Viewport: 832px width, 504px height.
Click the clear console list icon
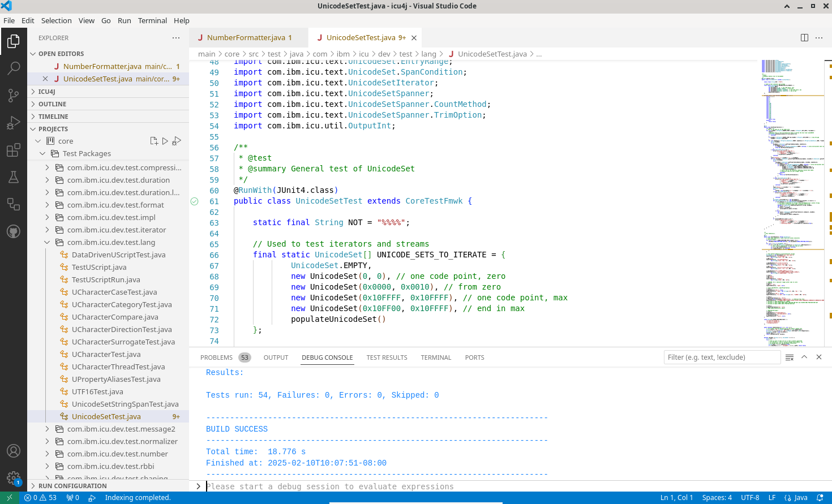(x=790, y=357)
